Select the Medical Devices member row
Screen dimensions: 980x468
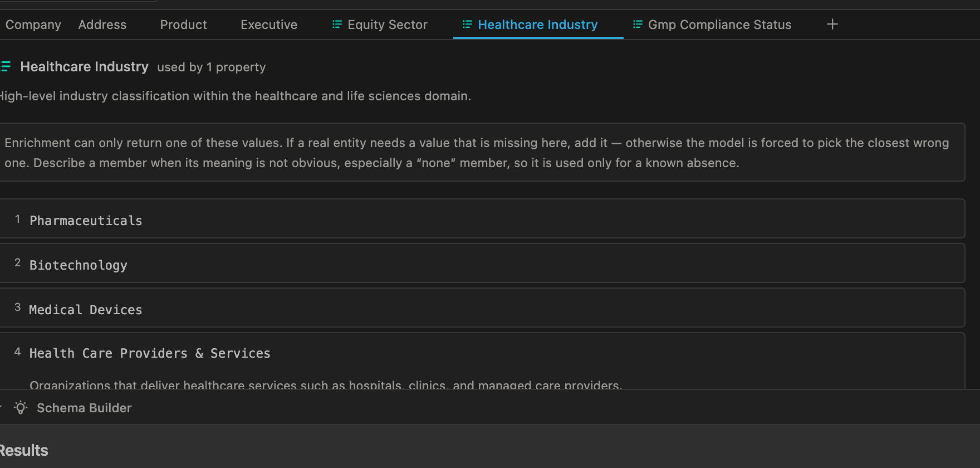[482, 308]
